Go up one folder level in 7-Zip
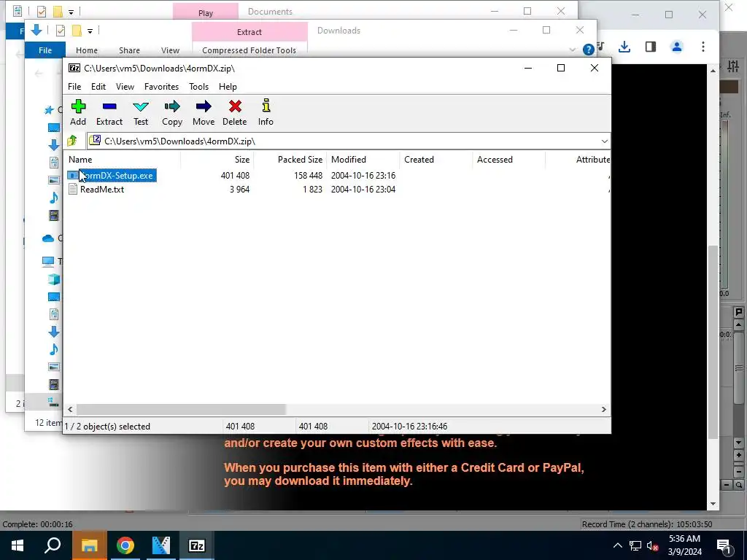The image size is (747, 560). click(72, 141)
